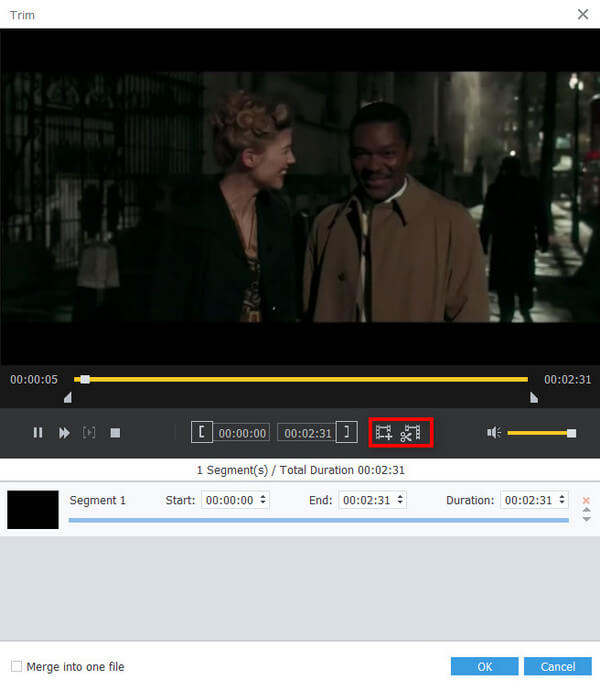Stop the video playback

coord(115,433)
